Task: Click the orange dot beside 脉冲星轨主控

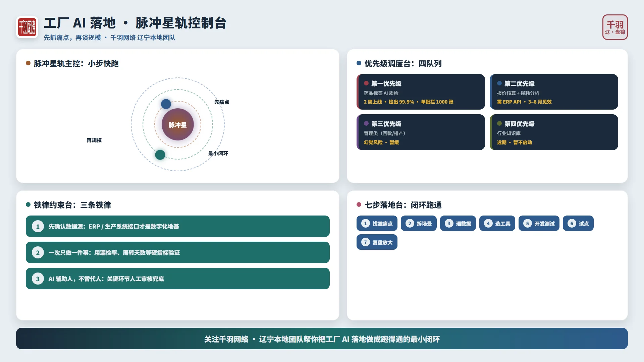Action: coord(28,63)
